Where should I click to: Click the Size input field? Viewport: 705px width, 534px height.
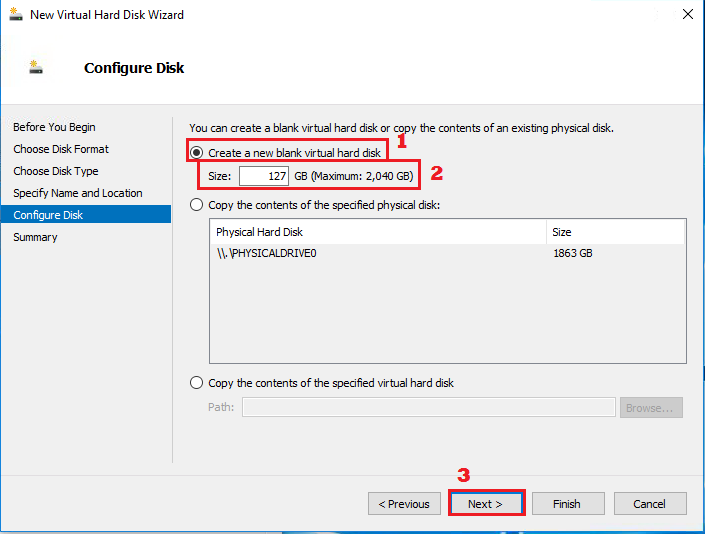[x=264, y=176]
